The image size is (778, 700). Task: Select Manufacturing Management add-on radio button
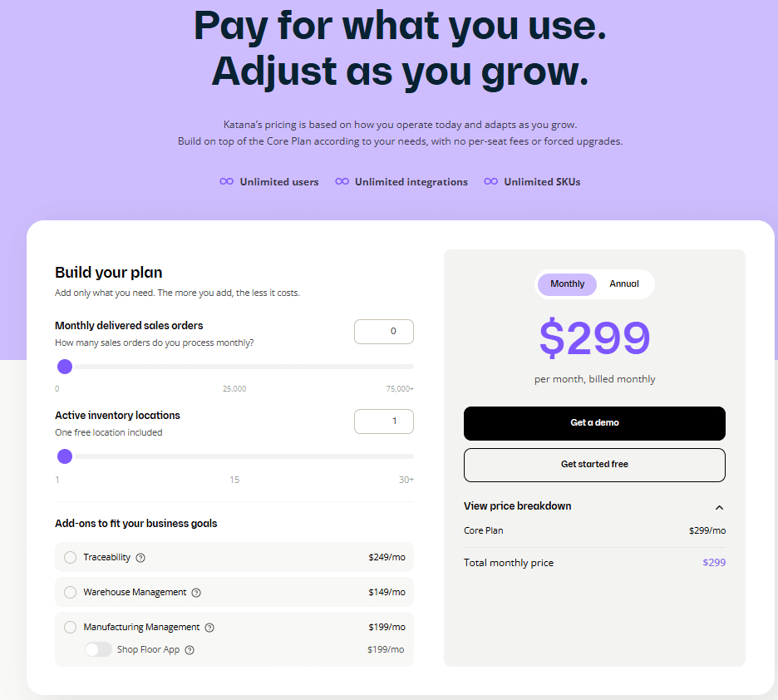coord(70,628)
